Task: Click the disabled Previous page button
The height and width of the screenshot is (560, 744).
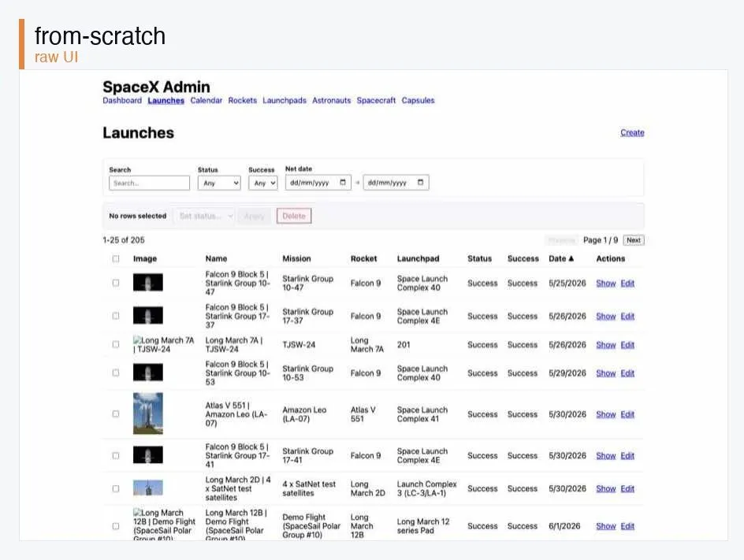Action: [x=561, y=240]
